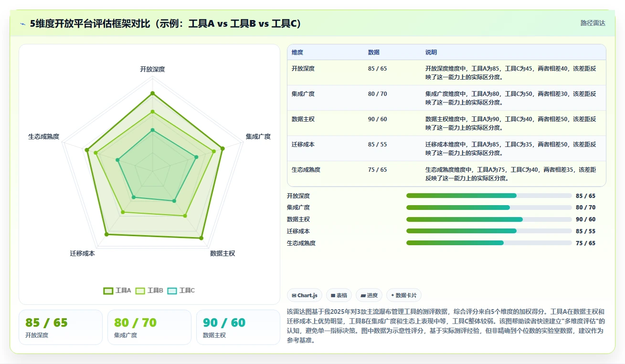The width and height of the screenshot is (625, 364).
Task: Click the 进度 chip
Action: (x=369, y=295)
